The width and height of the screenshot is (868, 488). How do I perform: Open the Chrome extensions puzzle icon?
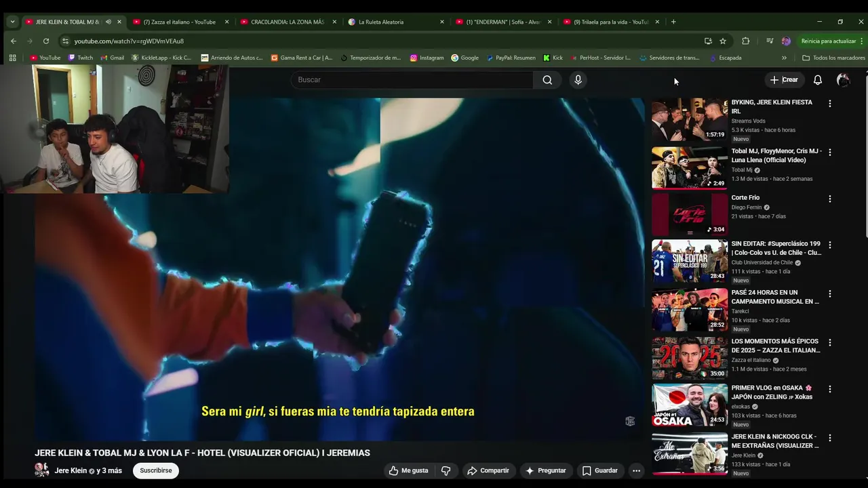(x=746, y=41)
